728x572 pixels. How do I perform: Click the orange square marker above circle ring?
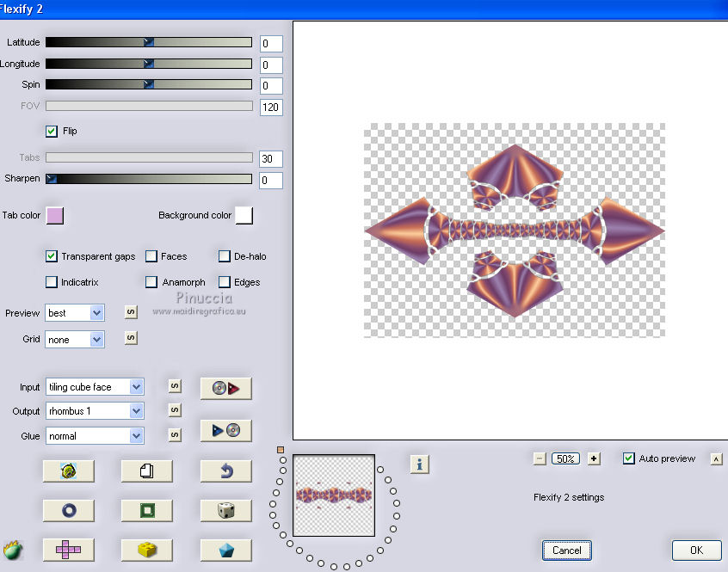click(x=281, y=450)
